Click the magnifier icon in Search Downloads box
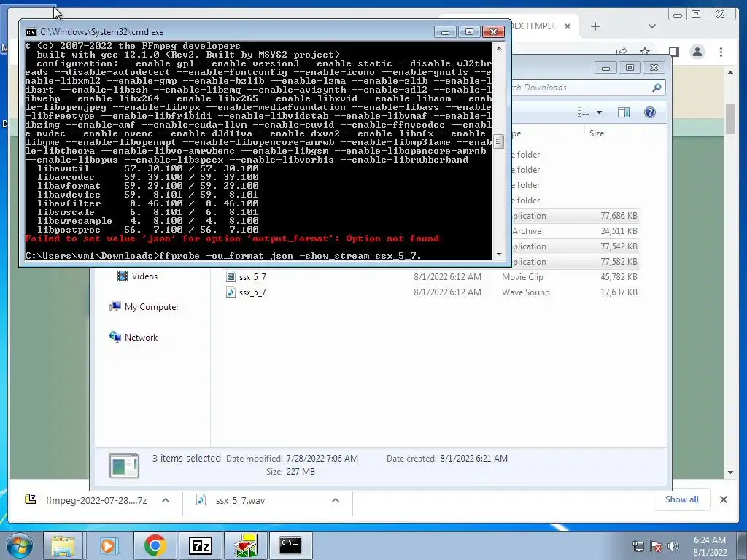The height and width of the screenshot is (560, 747). point(657,87)
